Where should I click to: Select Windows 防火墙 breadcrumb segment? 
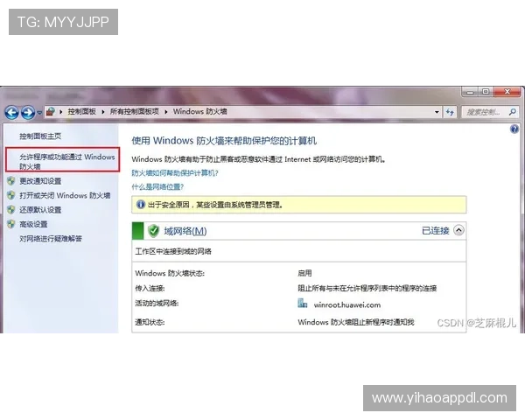tap(199, 111)
